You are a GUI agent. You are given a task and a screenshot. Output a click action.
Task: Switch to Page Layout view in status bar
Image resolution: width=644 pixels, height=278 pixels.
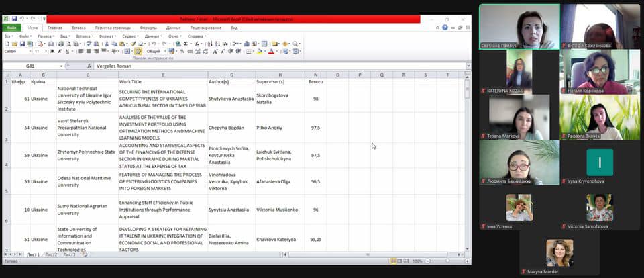click(400, 261)
